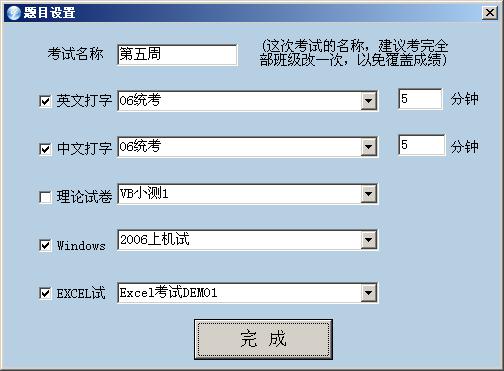The width and height of the screenshot is (504, 371).
Task: Open the 英文打字 dropdown arrow
Action: 369,100
